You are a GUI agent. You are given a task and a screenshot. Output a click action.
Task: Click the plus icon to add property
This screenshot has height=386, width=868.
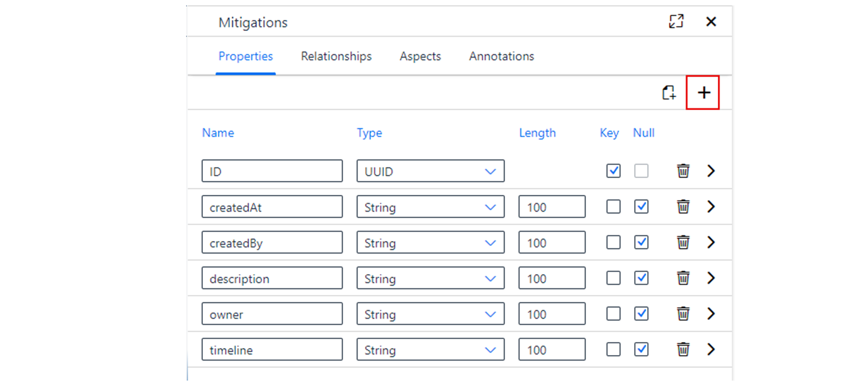coord(703,93)
